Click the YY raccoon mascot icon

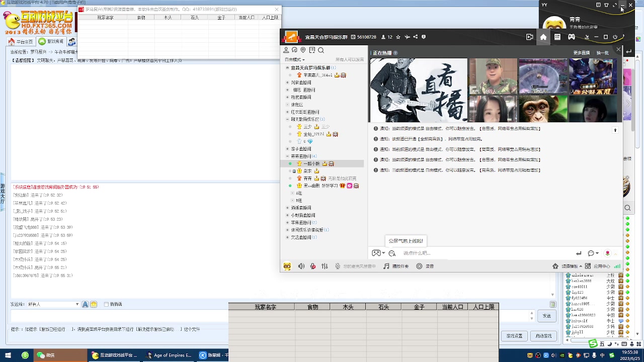pos(287,266)
